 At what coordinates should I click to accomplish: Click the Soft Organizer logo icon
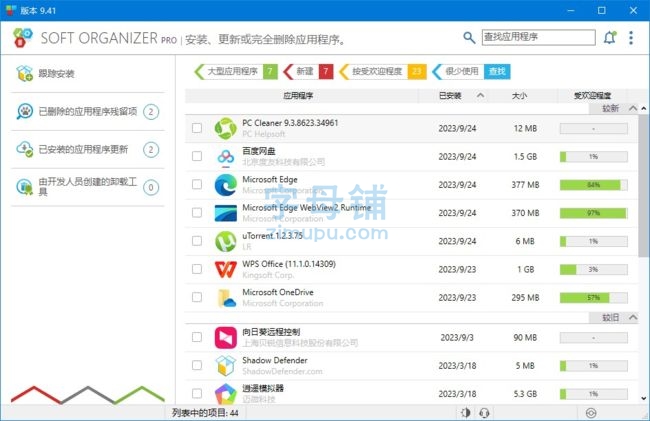(x=22, y=38)
